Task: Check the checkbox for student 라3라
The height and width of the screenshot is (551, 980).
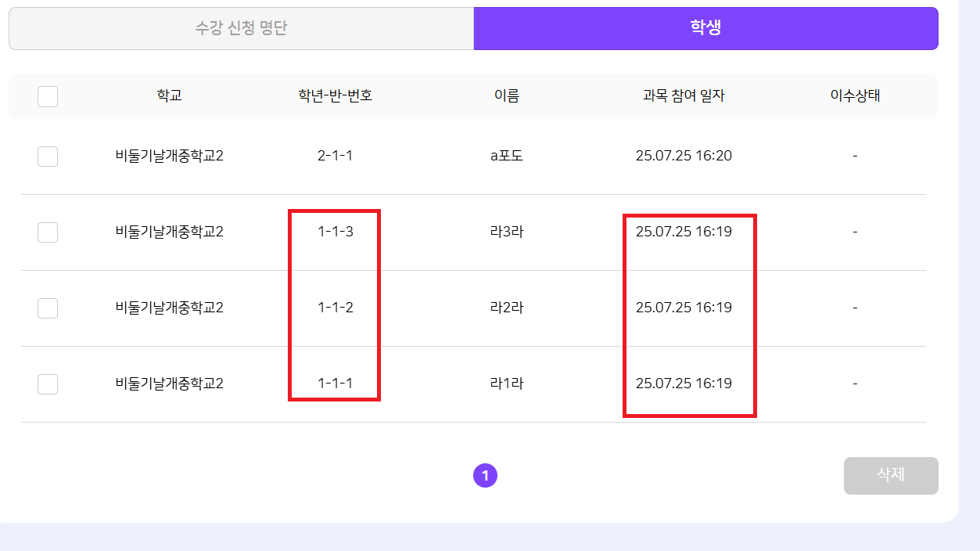Action: (x=48, y=232)
